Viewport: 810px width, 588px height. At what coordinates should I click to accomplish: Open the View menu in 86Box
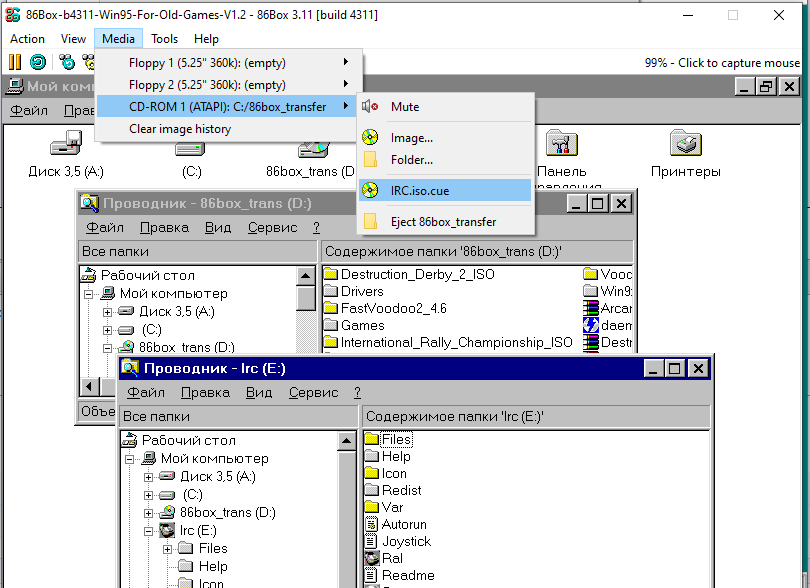[x=73, y=39]
